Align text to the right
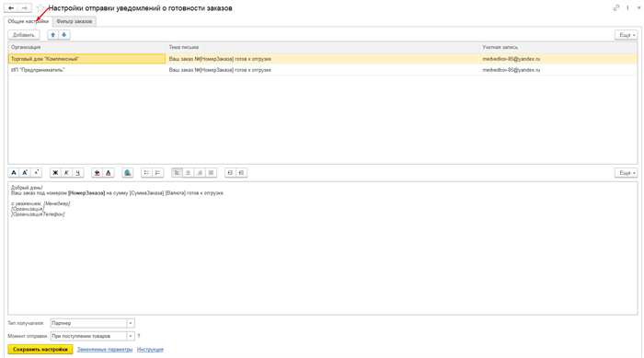 click(x=200, y=173)
